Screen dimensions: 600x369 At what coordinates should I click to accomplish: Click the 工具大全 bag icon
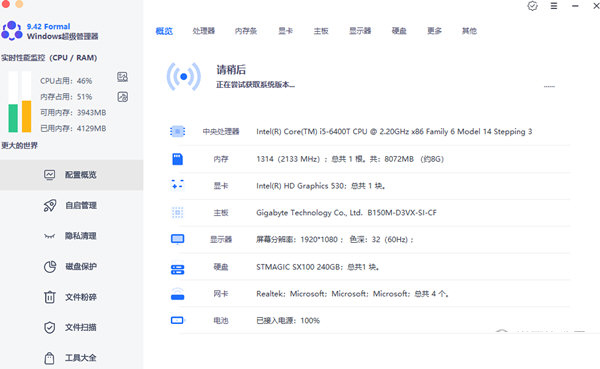point(49,358)
